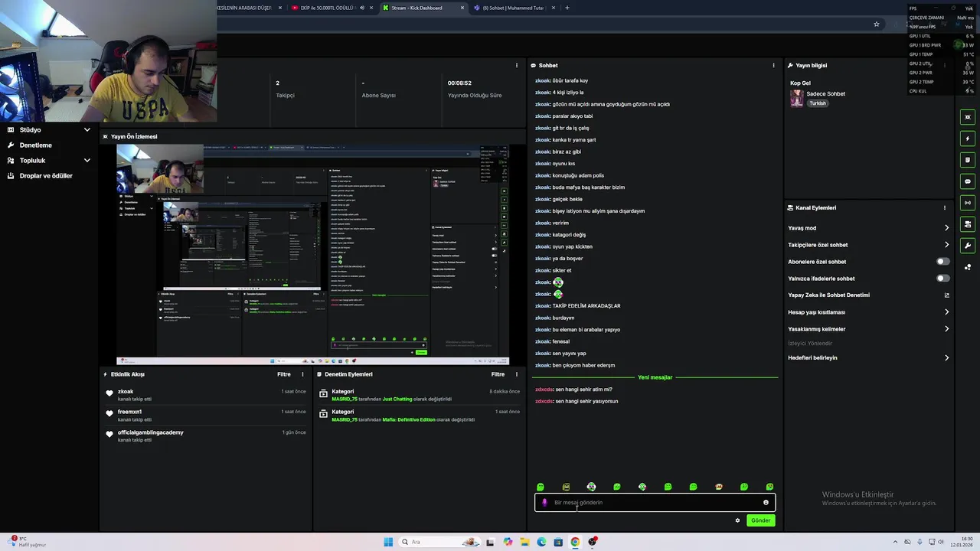Open File Explorer from the taskbar

[524, 542]
